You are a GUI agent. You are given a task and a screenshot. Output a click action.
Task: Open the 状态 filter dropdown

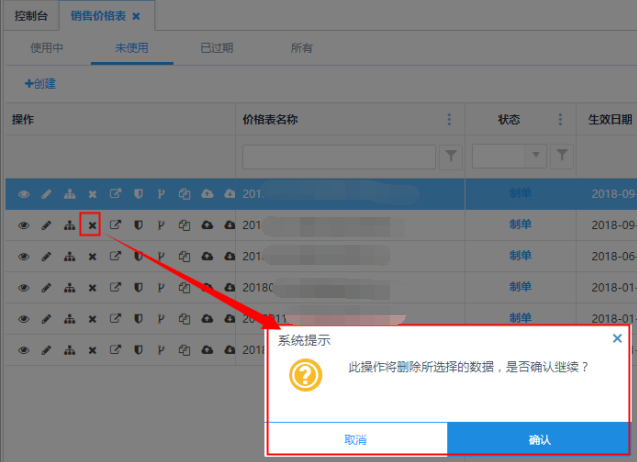coord(536,155)
